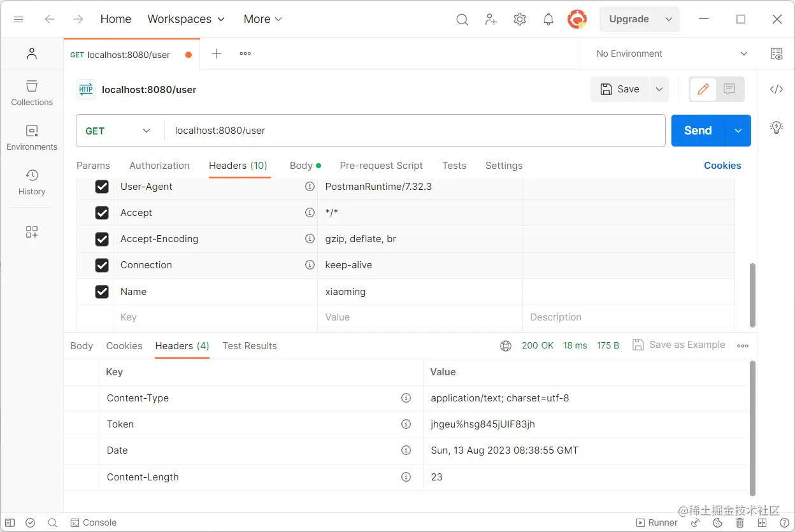Expand the More dropdown
Viewport: 795px width, 532px height.
[262, 19]
